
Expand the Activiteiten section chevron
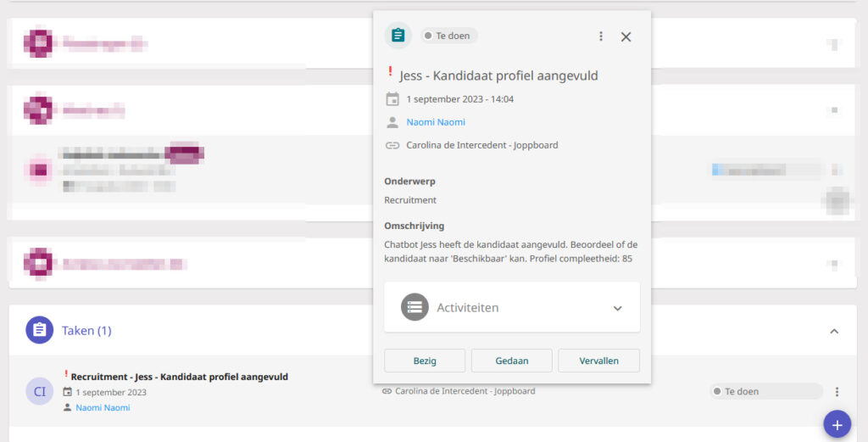coord(618,308)
